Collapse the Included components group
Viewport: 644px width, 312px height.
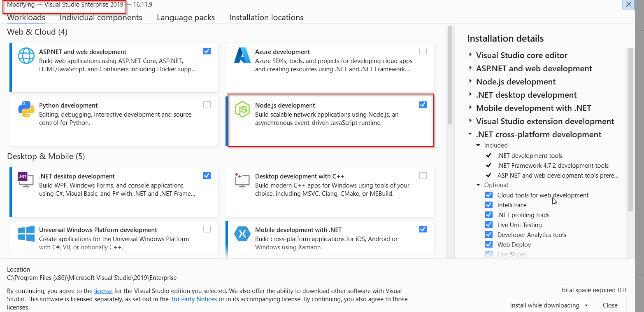(478, 145)
